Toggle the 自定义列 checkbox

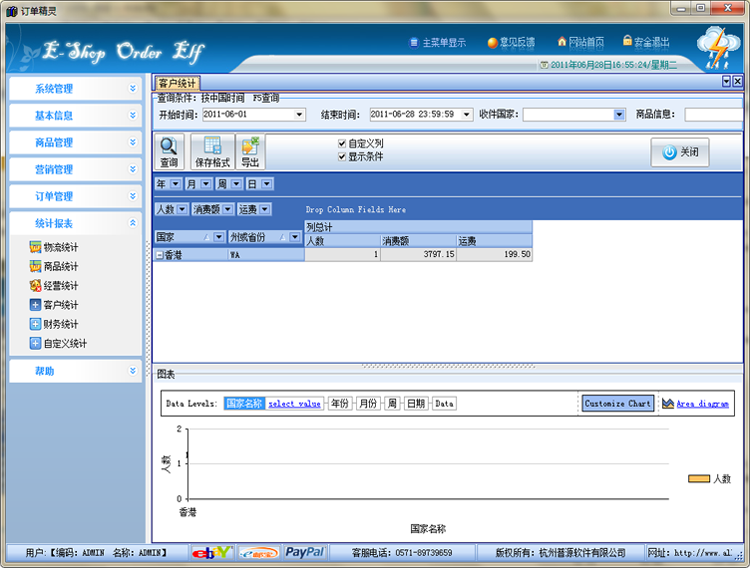342,143
